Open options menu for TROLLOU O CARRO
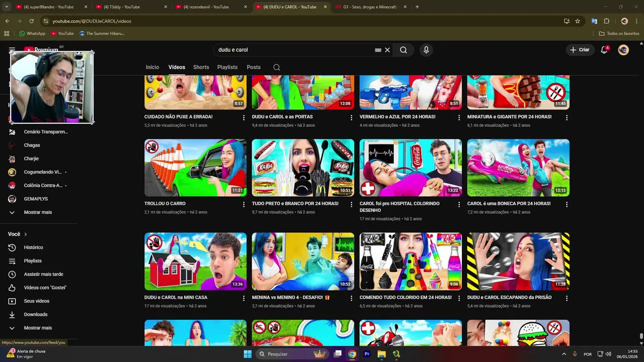The height and width of the screenshot is (362, 644). [244, 204]
